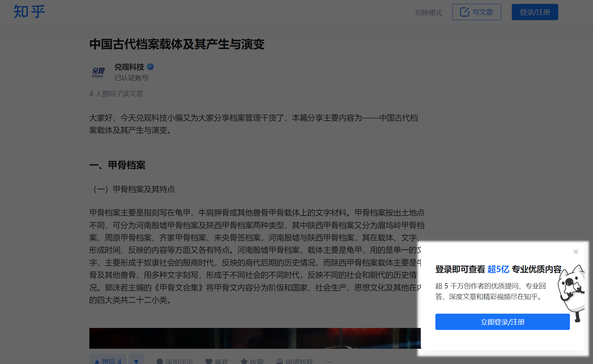Click the heart icon next to 喜欢

click(208, 360)
